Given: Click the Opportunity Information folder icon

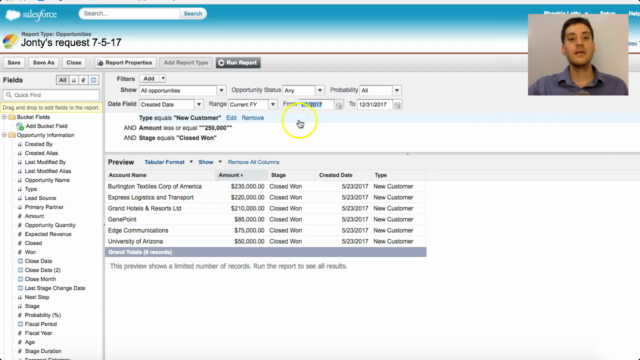Looking at the screenshot, I should pyautogui.click(x=12, y=135).
